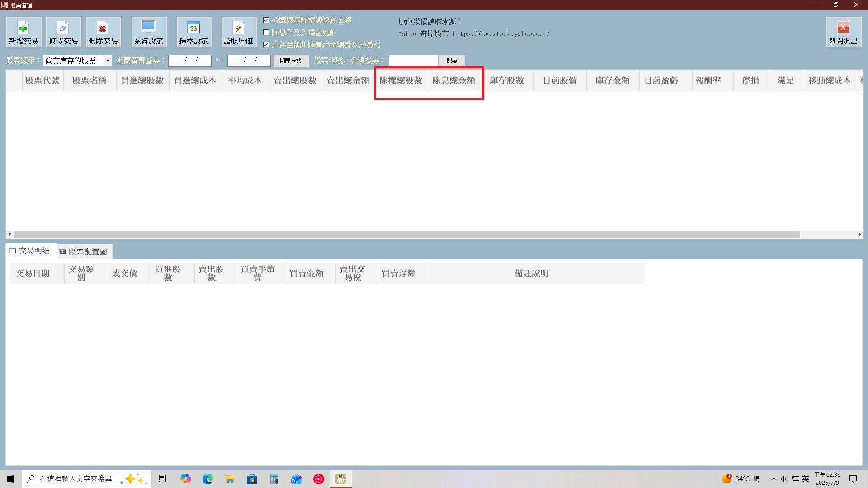868x488 pixels.
Task: Open Microsoft Store from the taskbar
Action: pos(252,479)
